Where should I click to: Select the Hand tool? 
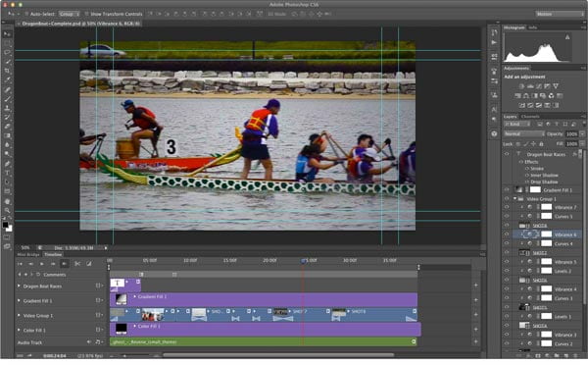pos(7,201)
